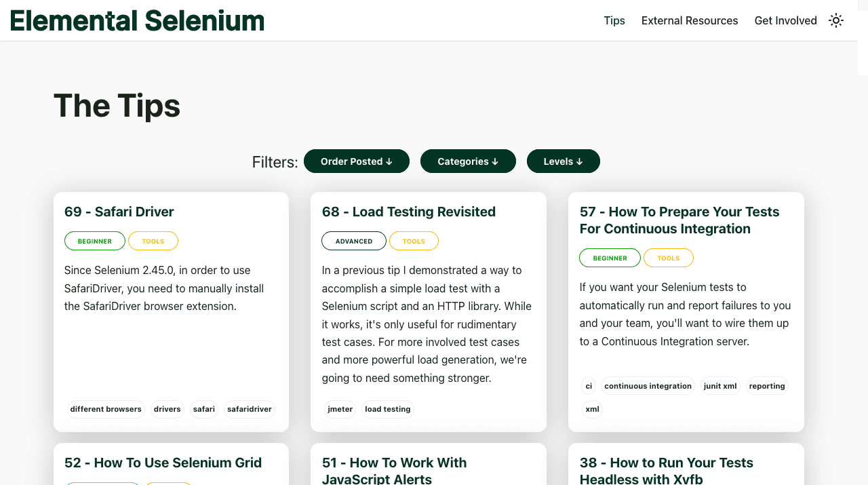Select the 'safari' tag
Image resolution: width=868 pixels, height=485 pixels.
204,409
